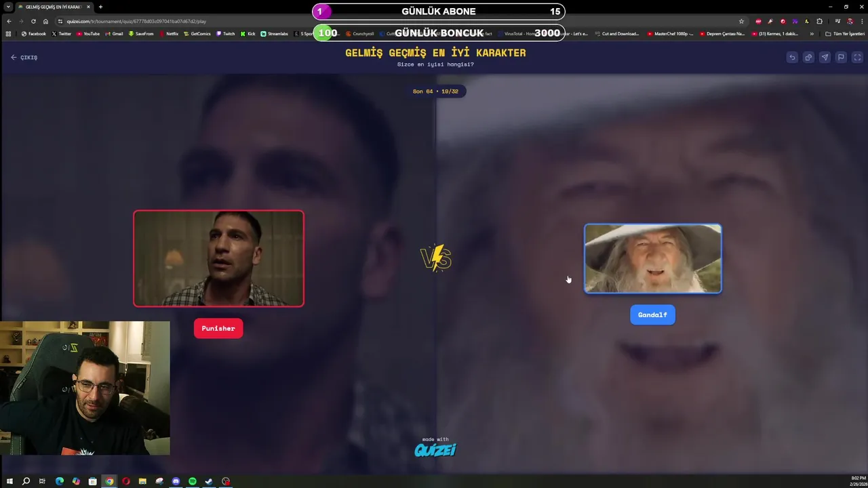Click the copy link icon in the quiz header

click(808, 58)
